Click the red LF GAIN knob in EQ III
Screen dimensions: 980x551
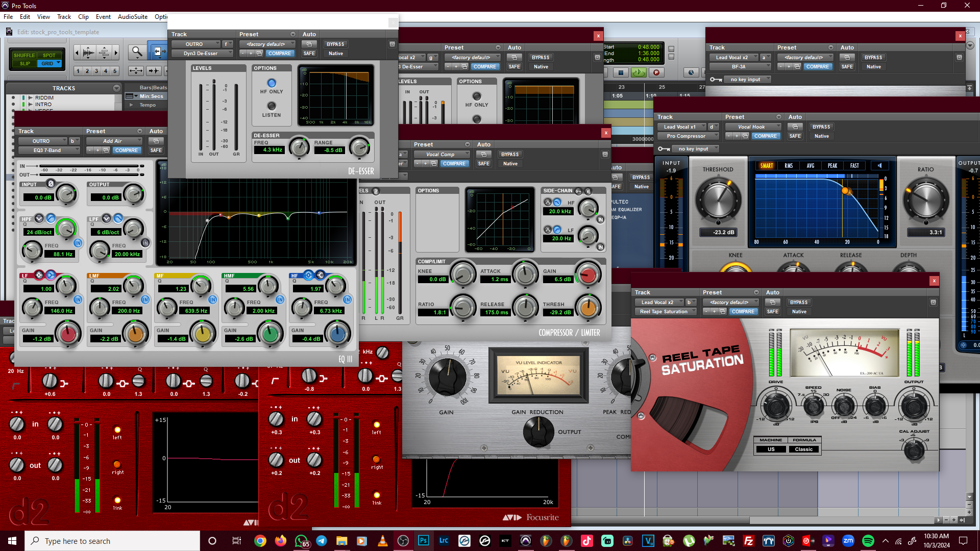[x=68, y=334]
